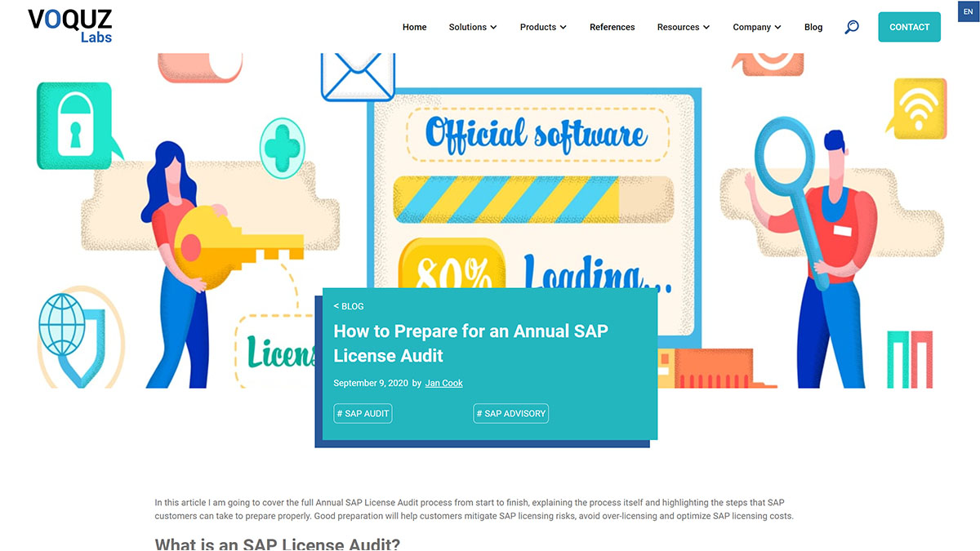Switch language using the EN selector

click(968, 11)
